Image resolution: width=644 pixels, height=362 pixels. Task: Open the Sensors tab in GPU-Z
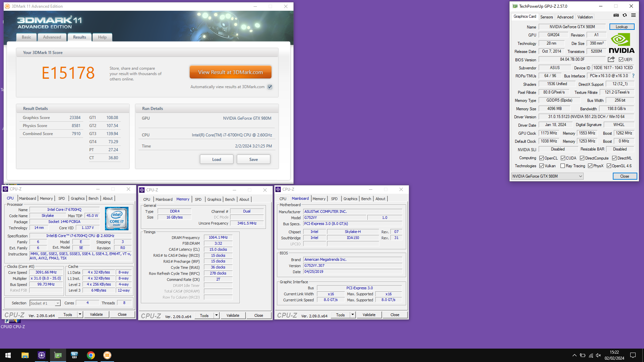pos(546,17)
